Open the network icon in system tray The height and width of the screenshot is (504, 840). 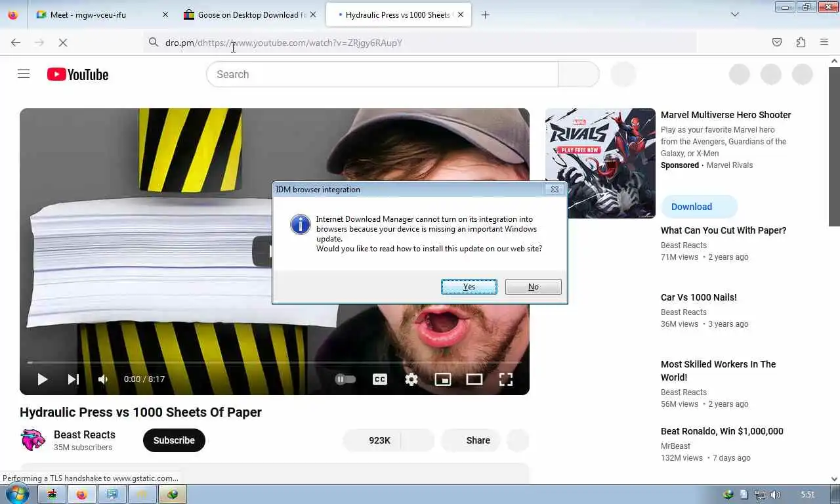point(759,495)
